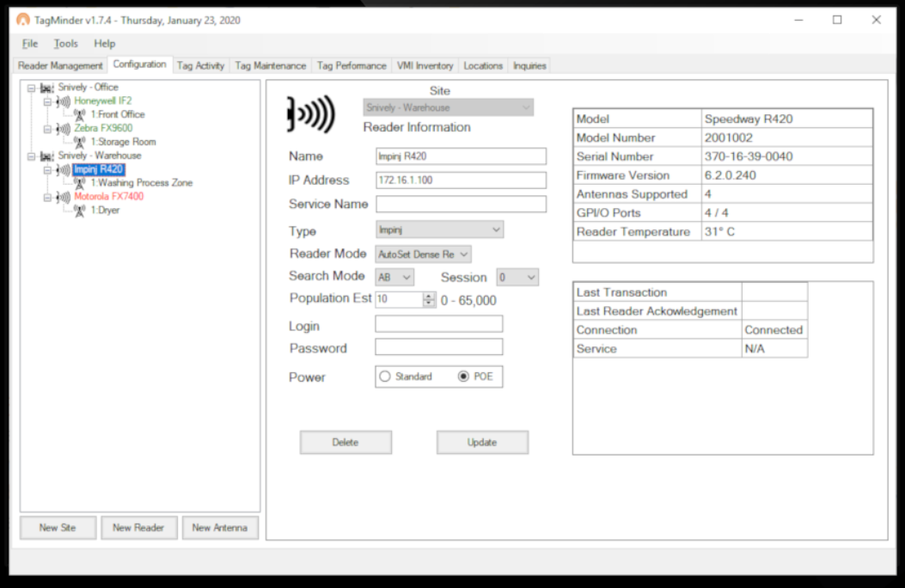The width and height of the screenshot is (905, 588).
Task: Open the Search Mode dropdown
Action: tap(394, 277)
